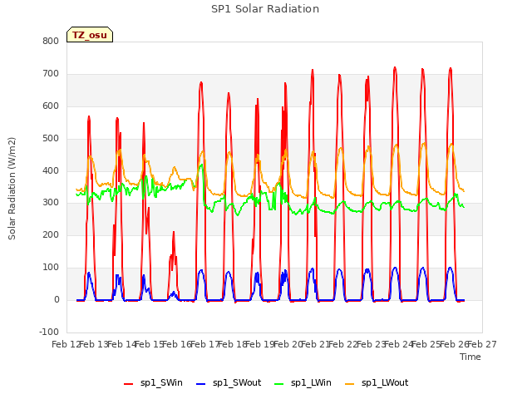Image resolution: width=532 pixels, height=399 pixels.
Task: Click the 500 y-axis tick label
Action: point(51,138)
